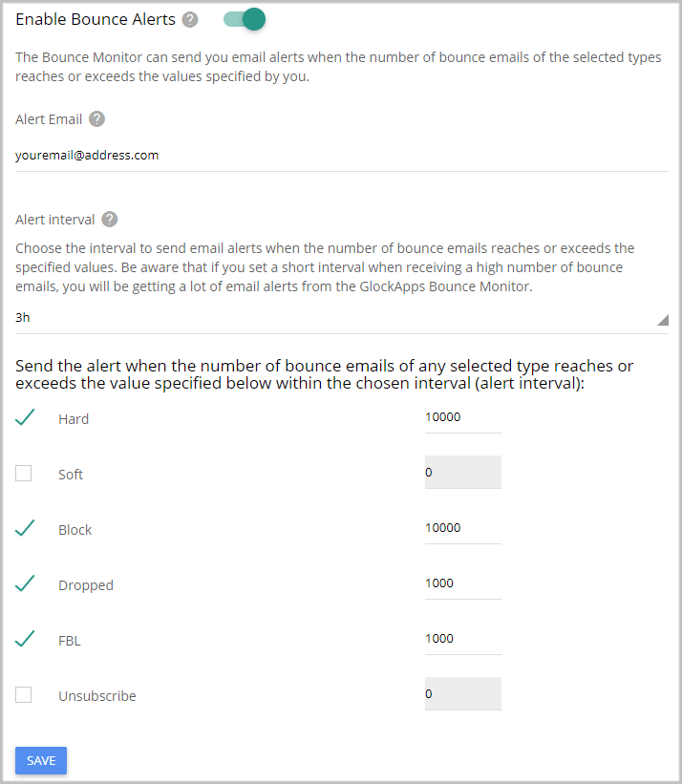The image size is (682, 784).
Task: Click the FBL threshold value 1000
Action: click(x=462, y=639)
